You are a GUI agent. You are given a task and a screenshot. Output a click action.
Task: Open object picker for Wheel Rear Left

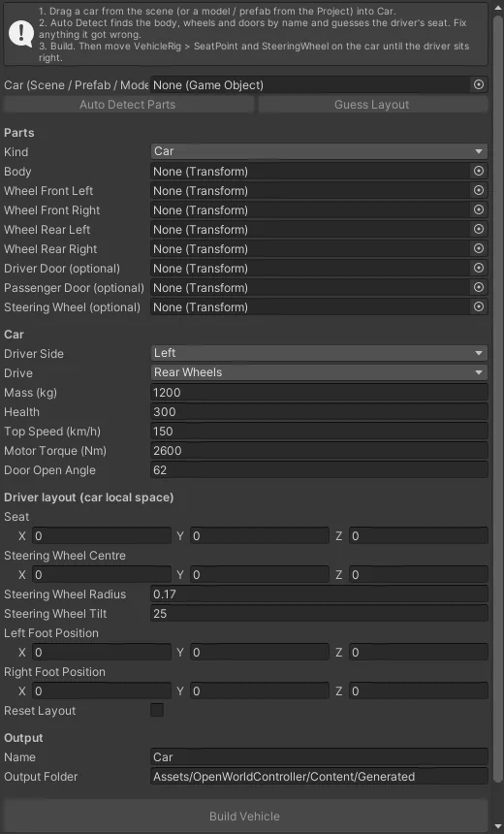[x=479, y=229]
